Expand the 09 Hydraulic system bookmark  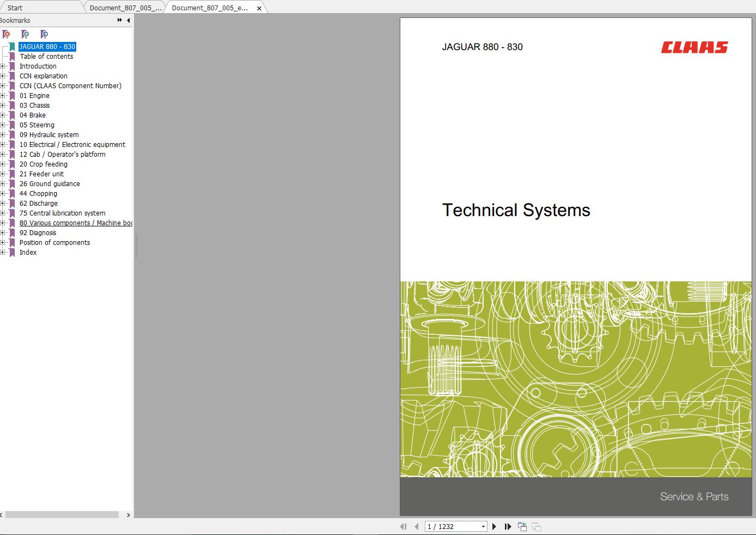point(3,135)
